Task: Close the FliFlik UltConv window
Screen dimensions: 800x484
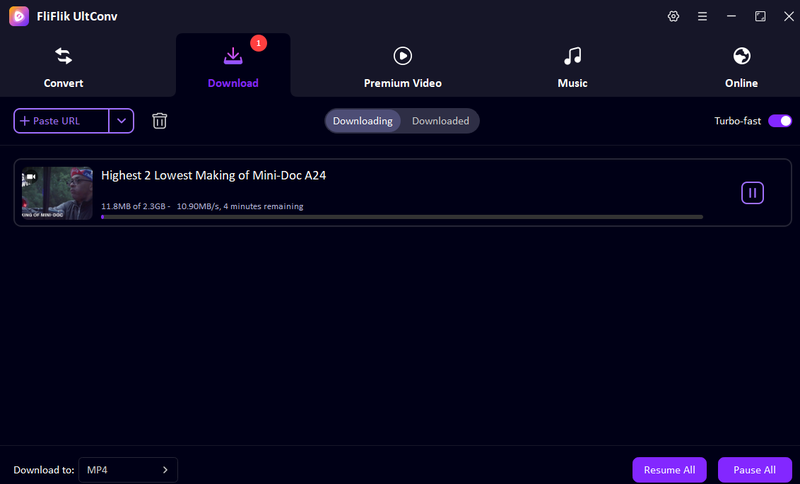Action: point(789,16)
